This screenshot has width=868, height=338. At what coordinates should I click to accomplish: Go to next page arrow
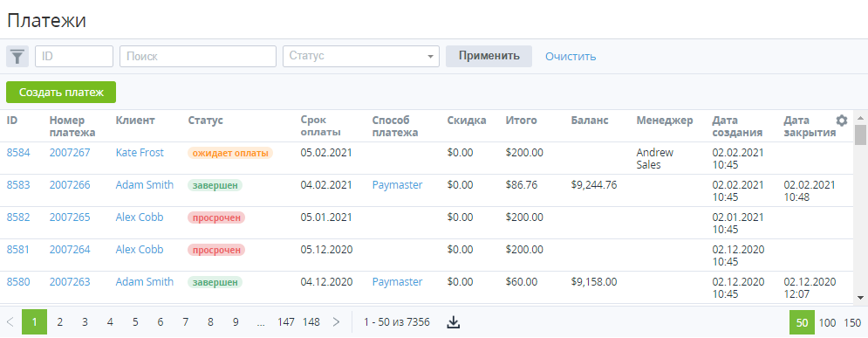point(336,322)
